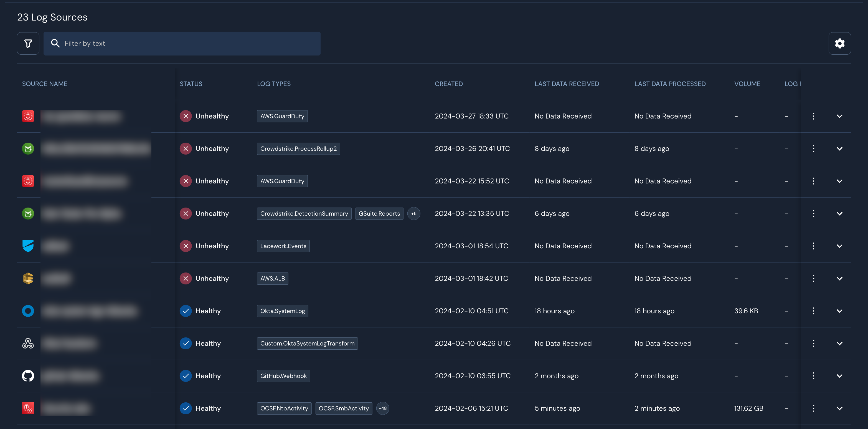Click the Lacework shield icon

(x=28, y=246)
